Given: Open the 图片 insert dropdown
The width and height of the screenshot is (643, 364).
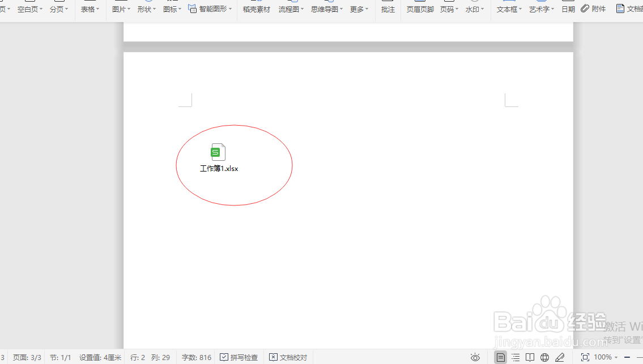Looking at the screenshot, I should [120, 9].
